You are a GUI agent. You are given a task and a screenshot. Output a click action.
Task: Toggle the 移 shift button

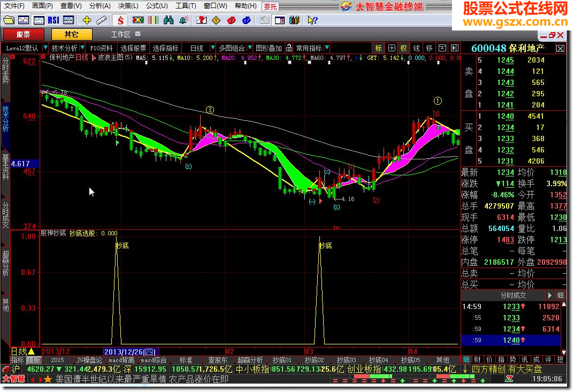coord(429,48)
